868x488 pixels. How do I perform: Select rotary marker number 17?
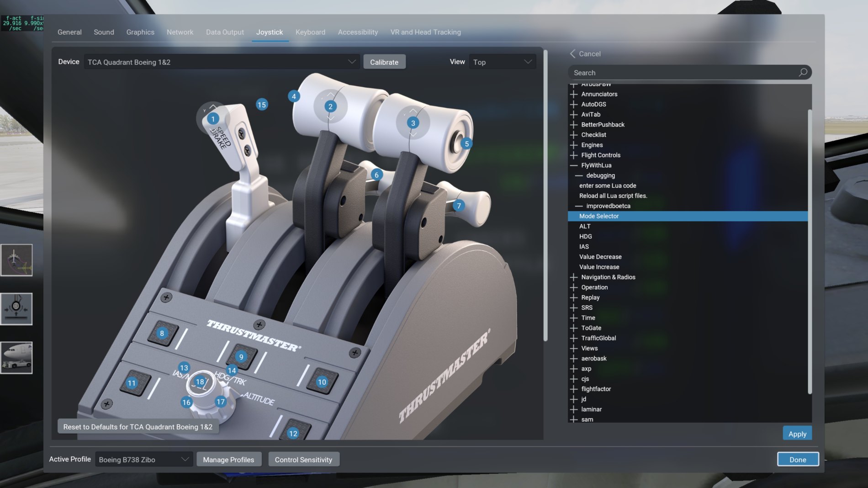coord(221,402)
